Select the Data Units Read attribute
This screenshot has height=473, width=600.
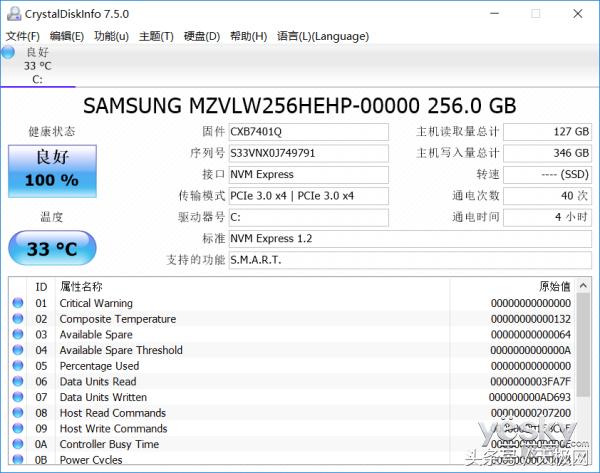pos(292,382)
